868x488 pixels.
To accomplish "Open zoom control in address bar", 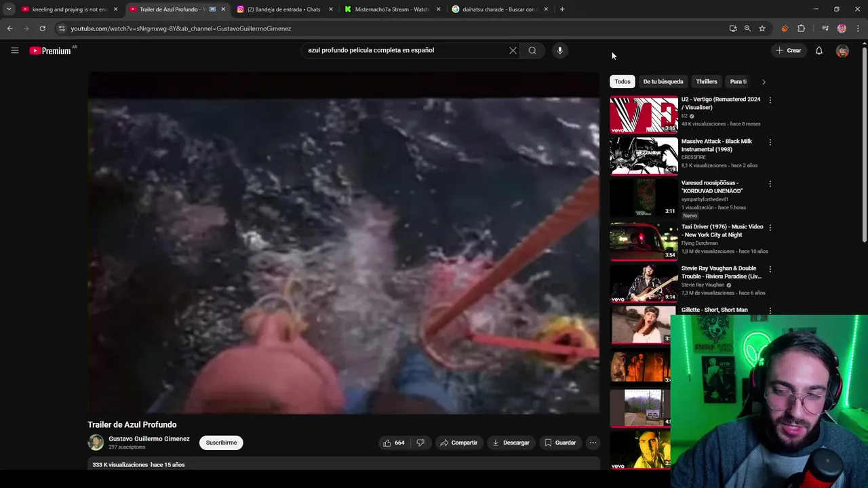I will [x=747, y=28].
